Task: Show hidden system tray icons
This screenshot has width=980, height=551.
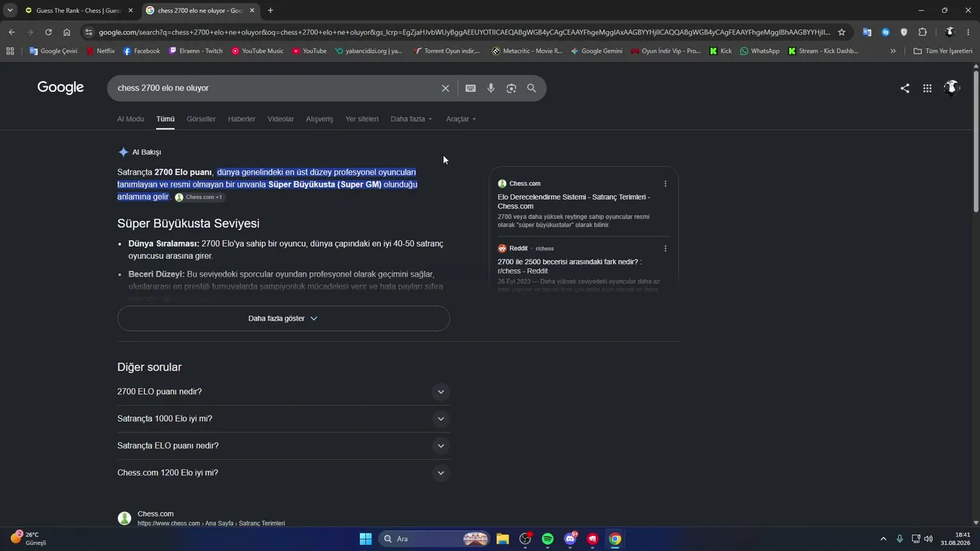Action: tap(884, 539)
